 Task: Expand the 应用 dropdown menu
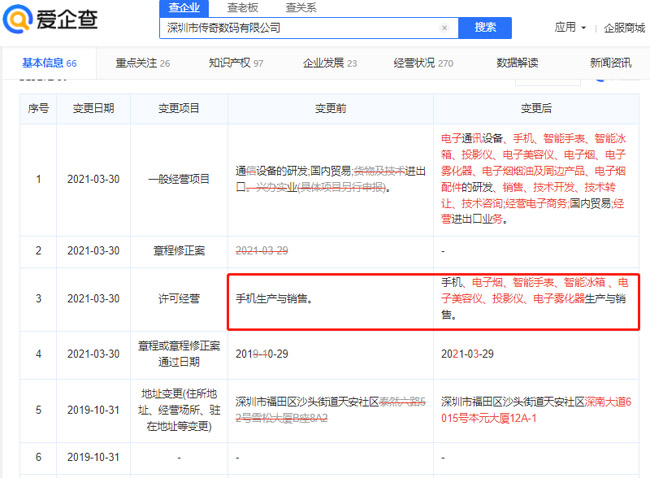(x=570, y=27)
